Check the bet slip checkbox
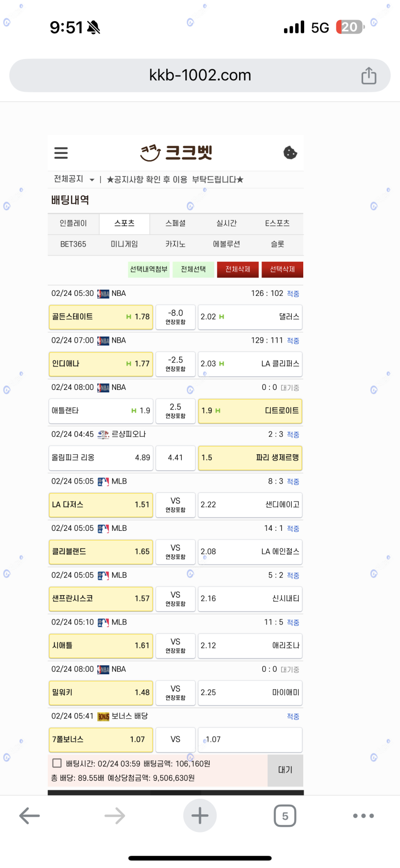Viewport: 400px width, 868px height. click(x=57, y=763)
